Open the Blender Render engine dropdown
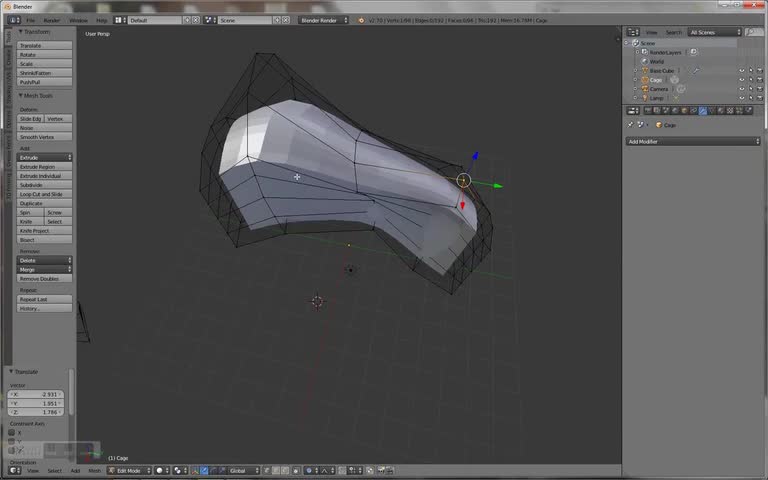Image resolution: width=768 pixels, height=480 pixels. pos(323,20)
